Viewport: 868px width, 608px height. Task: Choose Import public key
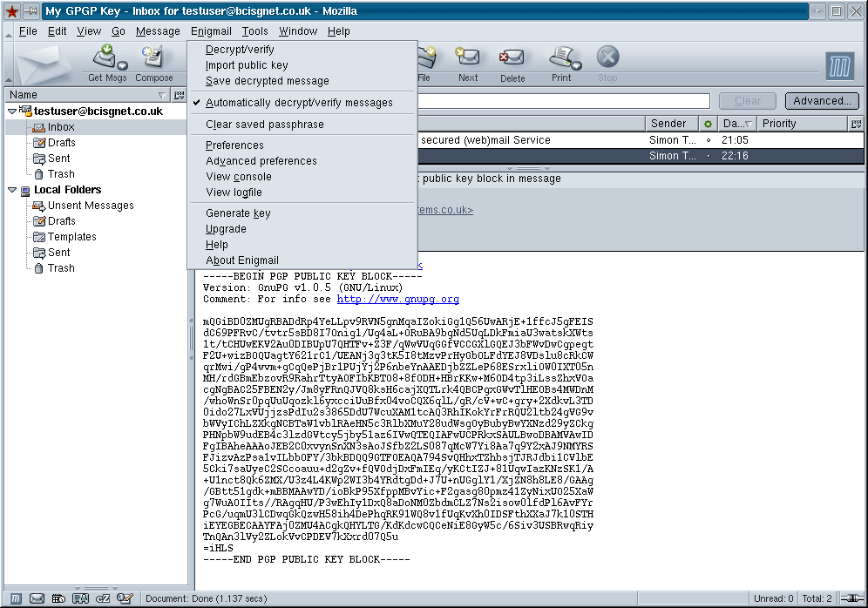[247, 65]
